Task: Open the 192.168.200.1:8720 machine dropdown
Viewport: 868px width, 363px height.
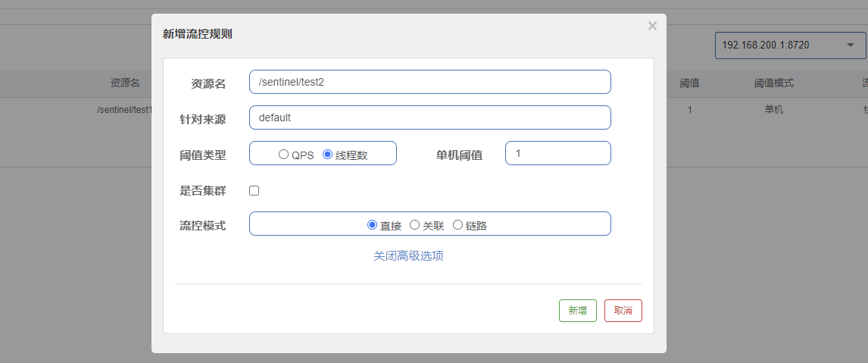Action: (x=789, y=45)
